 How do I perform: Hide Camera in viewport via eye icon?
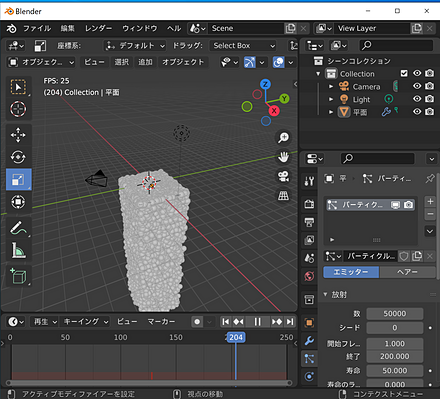[x=417, y=86]
